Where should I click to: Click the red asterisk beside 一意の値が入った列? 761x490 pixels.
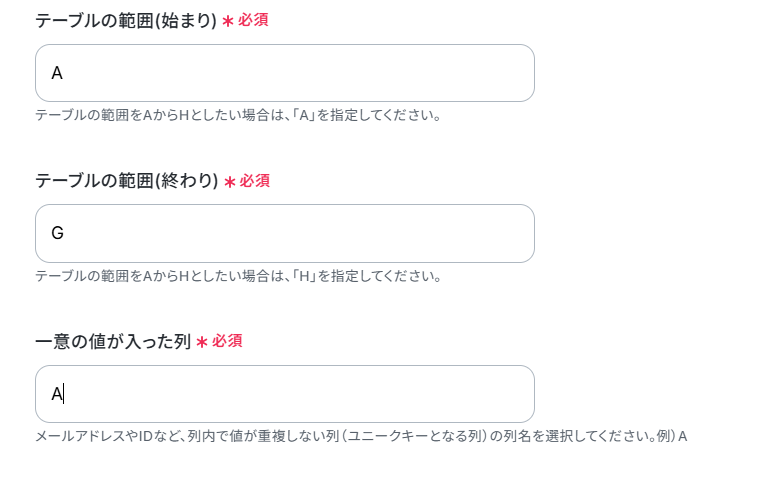[202, 342]
